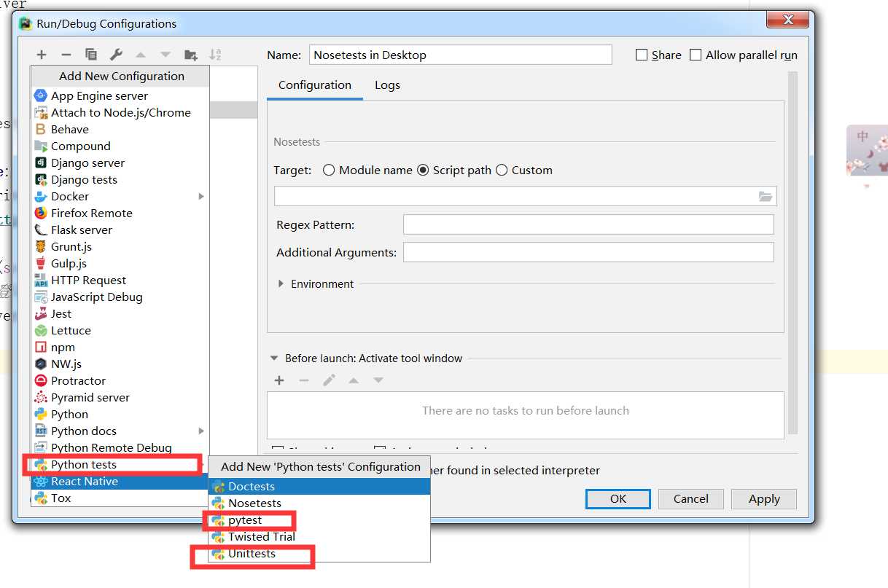This screenshot has height=588, width=888.
Task: Select Pyramid server configuration
Action: [120, 397]
